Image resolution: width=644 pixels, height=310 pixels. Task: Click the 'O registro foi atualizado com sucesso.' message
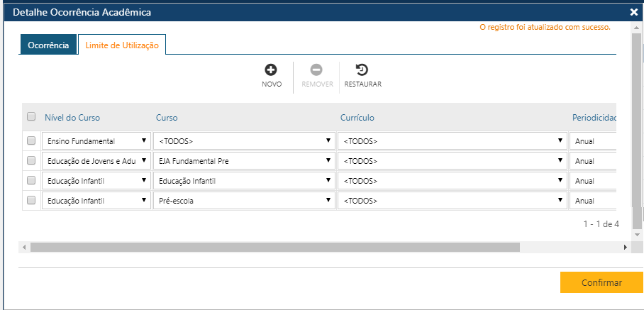(545, 28)
